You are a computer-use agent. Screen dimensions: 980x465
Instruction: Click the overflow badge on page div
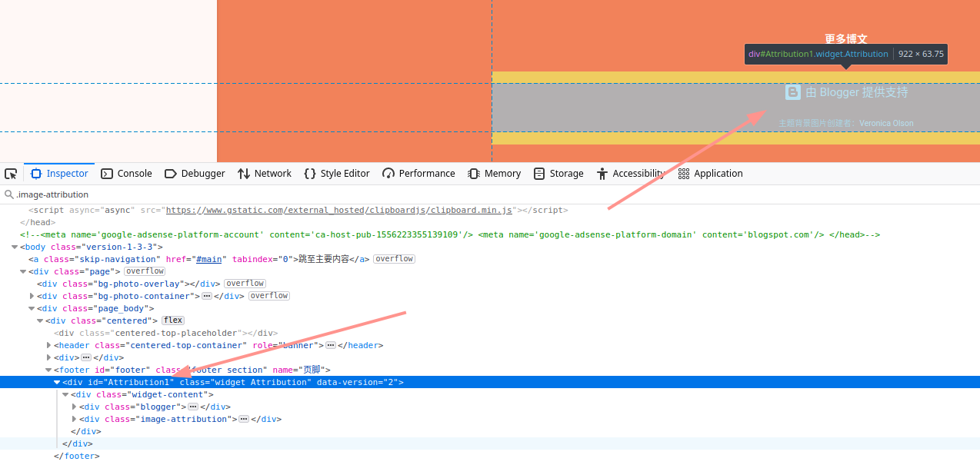click(145, 271)
